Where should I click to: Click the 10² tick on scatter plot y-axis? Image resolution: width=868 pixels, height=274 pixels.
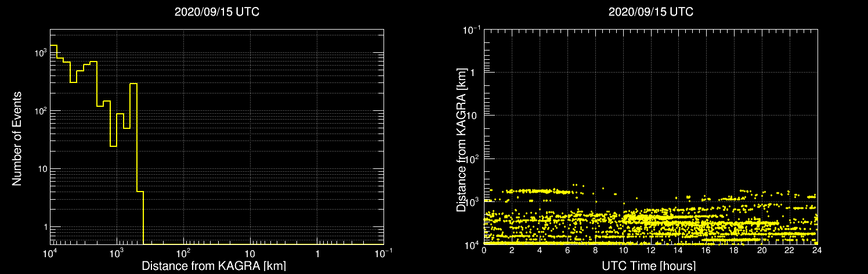pos(473,158)
